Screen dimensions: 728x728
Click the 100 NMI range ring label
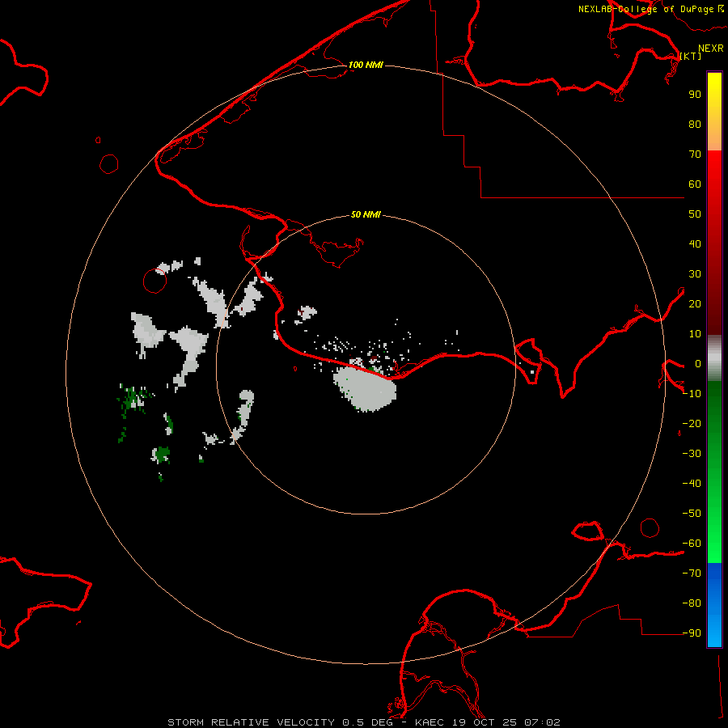click(x=366, y=65)
